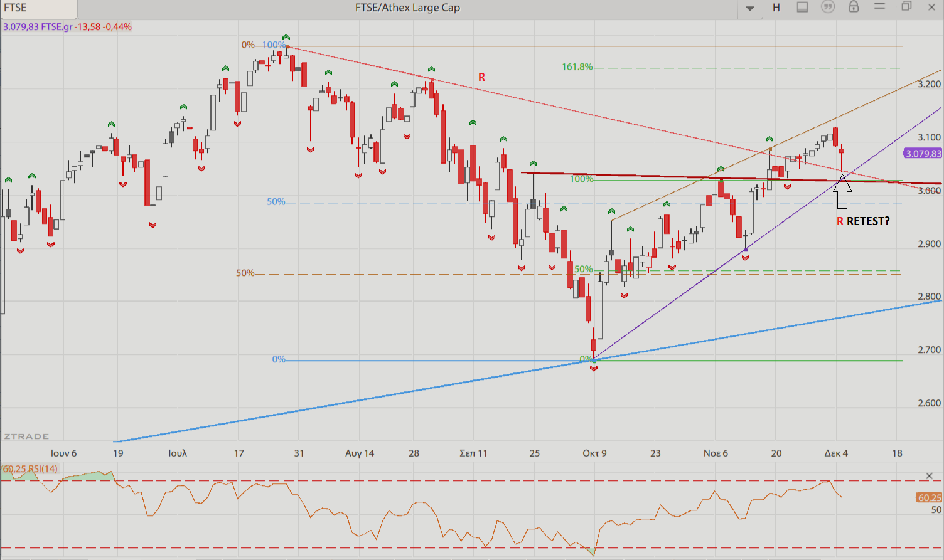The image size is (944, 560).
Task: Toggle the bottom panel layout icon
Action: coord(802,7)
